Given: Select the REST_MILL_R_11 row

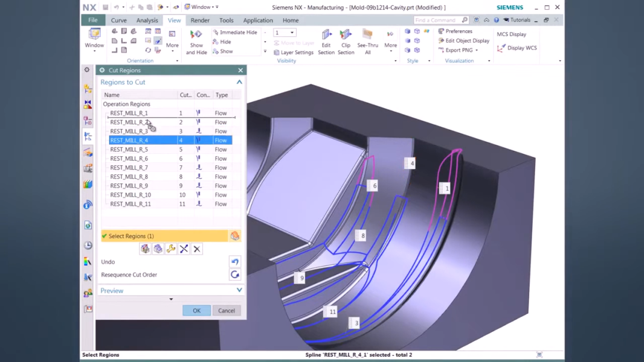Looking at the screenshot, I should click(170, 204).
